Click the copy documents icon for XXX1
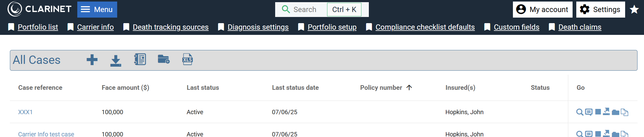The height and width of the screenshot is (137, 644). (625, 112)
